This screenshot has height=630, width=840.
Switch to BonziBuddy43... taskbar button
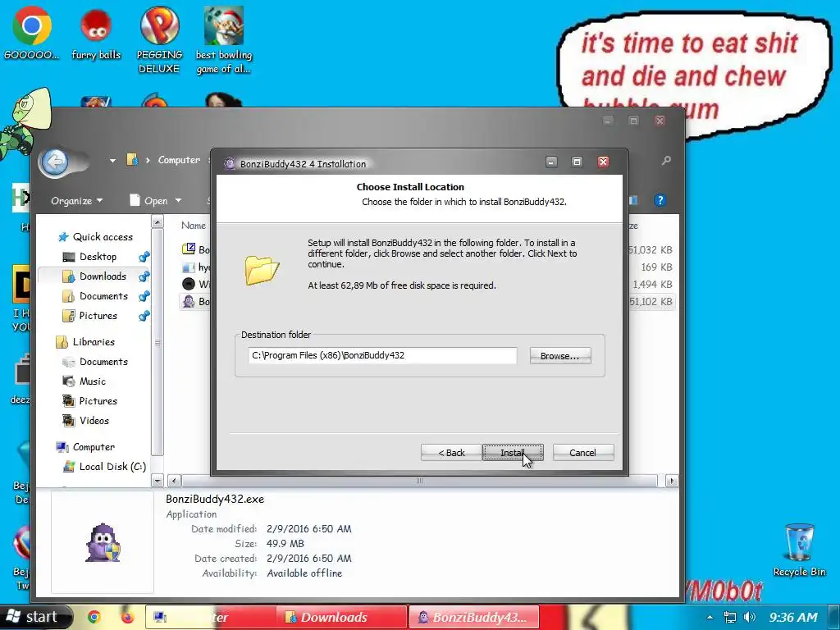[474, 617]
